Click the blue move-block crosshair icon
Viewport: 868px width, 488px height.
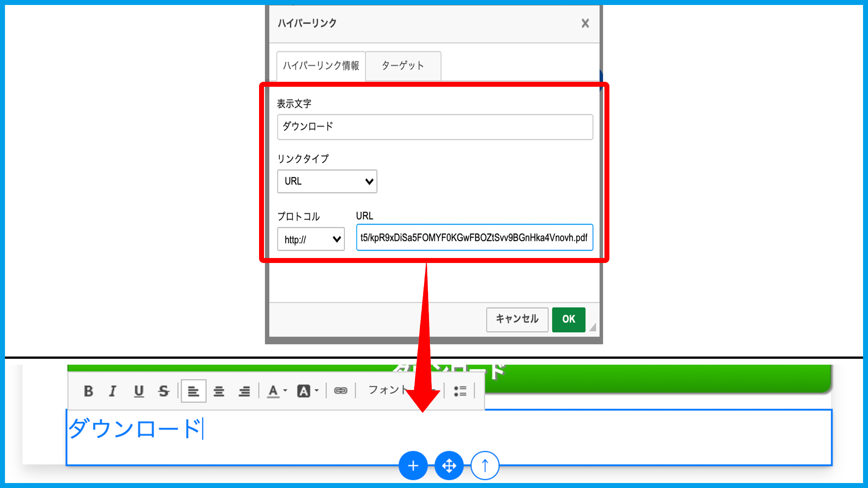[449, 465]
